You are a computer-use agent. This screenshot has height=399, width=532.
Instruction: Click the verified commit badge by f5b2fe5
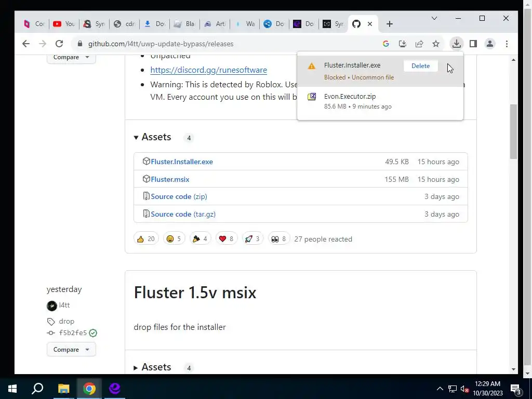[x=93, y=333]
